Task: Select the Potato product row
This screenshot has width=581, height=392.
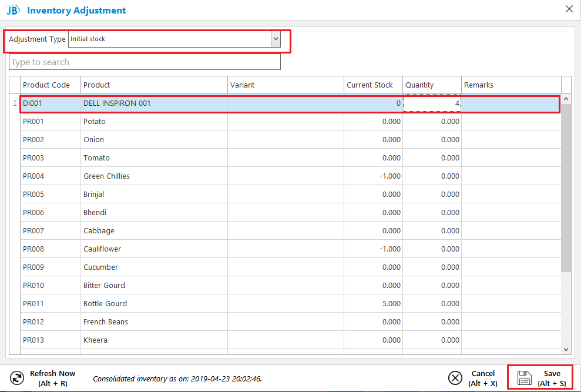Action: [290, 121]
